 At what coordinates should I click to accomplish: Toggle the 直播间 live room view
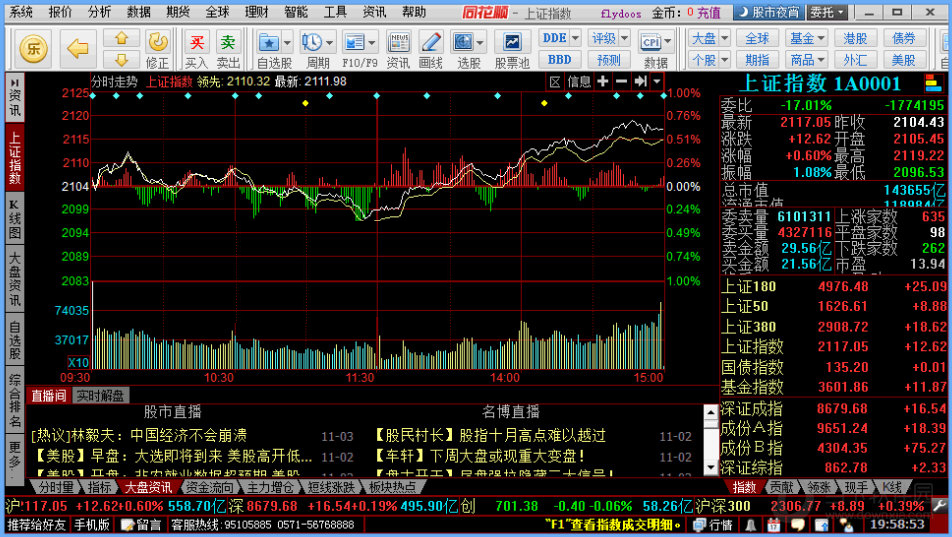[x=48, y=395]
